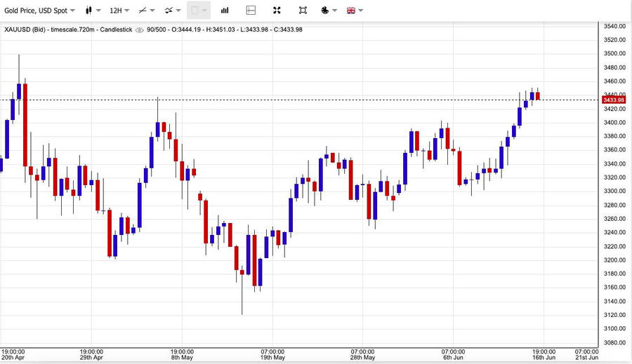Screen dimensions: 632x364
Task: Click the four-arrows expand view icon
Action: (x=277, y=11)
